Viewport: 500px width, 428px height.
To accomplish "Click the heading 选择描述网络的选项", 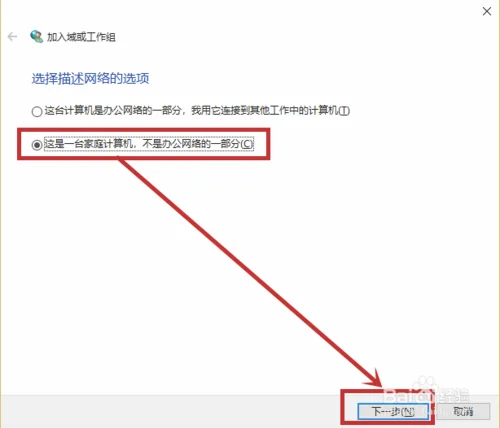I will (90, 79).
